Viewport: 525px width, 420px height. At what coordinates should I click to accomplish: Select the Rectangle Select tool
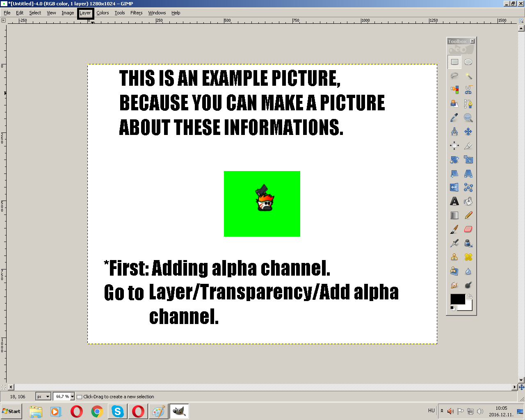pos(454,62)
